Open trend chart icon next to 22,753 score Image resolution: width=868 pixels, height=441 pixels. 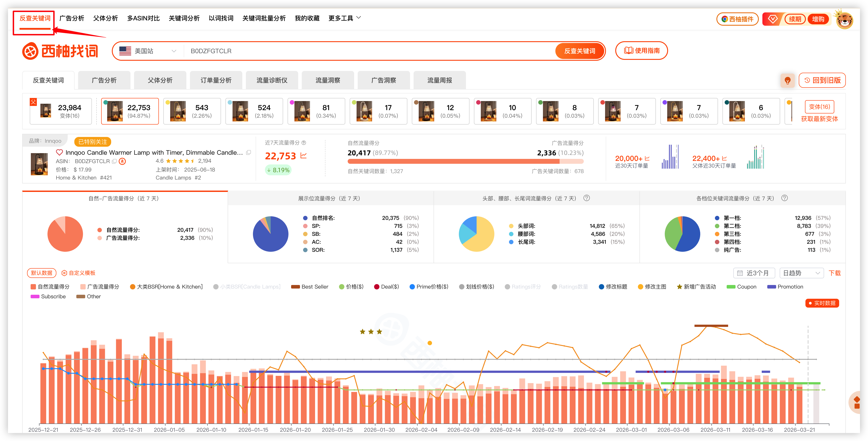(x=304, y=156)
